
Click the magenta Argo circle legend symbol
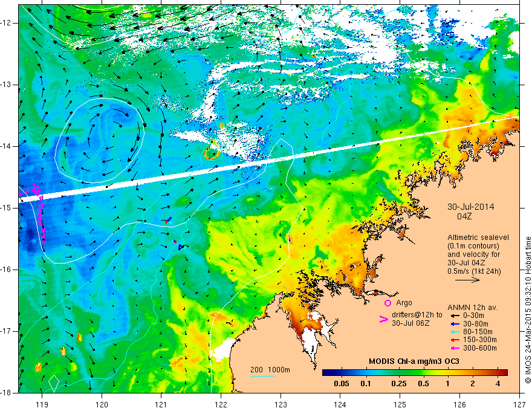[x=388, y=303]
